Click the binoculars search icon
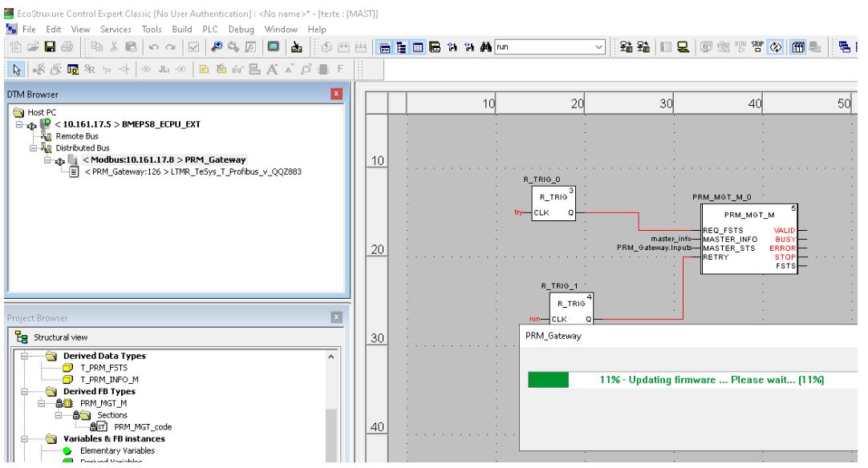868x468 pixels. [x=486, y=47]
